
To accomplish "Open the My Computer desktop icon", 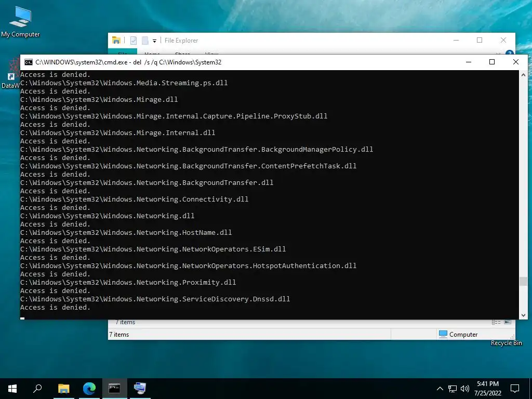I will [x=20, y=21].
